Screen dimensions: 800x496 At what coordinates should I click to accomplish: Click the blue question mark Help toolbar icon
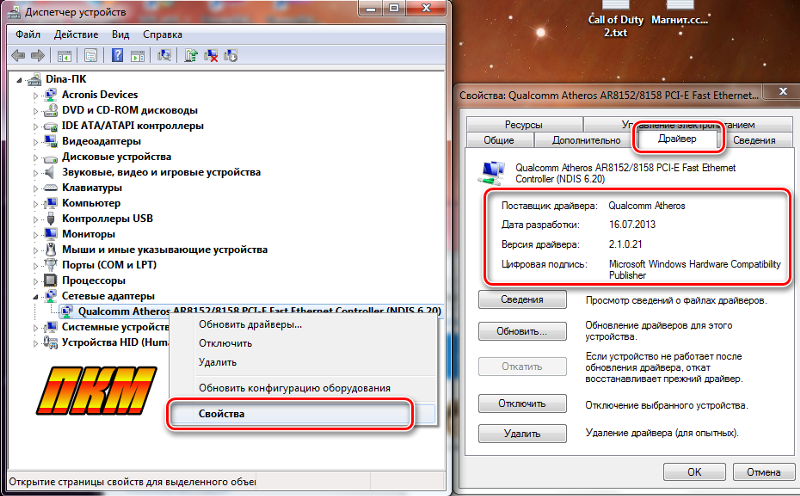coord(118,55)
